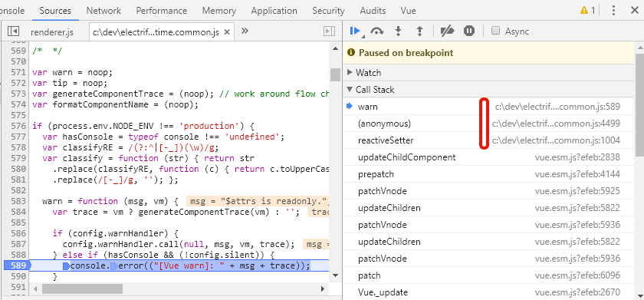Image resolution: width=644 pixels, height=300 pixels.
Task: Set breakpoint on line number 583
Action: point(19,201)
